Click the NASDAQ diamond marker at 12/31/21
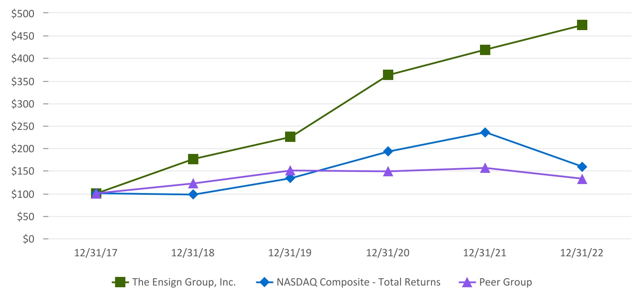Viewport: 644px width, 301px height. [x=485, y=132]
